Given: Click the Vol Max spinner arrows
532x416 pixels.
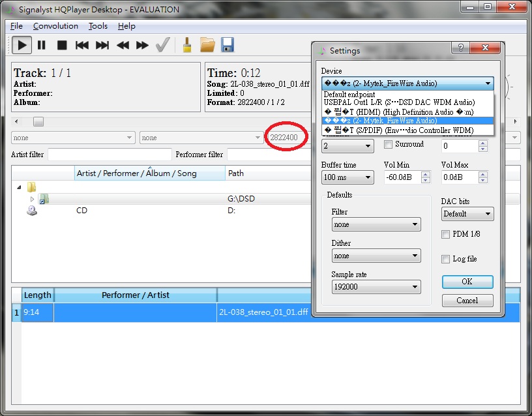Looking at the screenshot, I should click(483, 177).
